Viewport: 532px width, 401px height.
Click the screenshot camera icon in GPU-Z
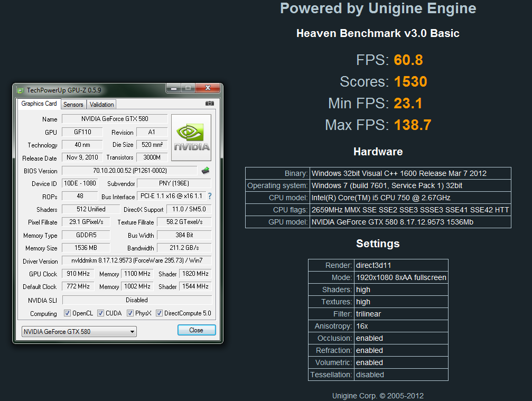point(209,104)
